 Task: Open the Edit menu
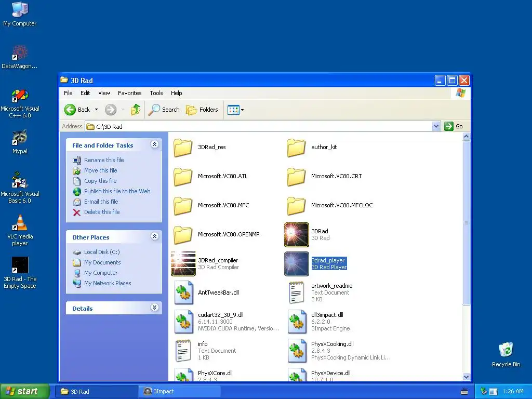click(x=85, y=93)
